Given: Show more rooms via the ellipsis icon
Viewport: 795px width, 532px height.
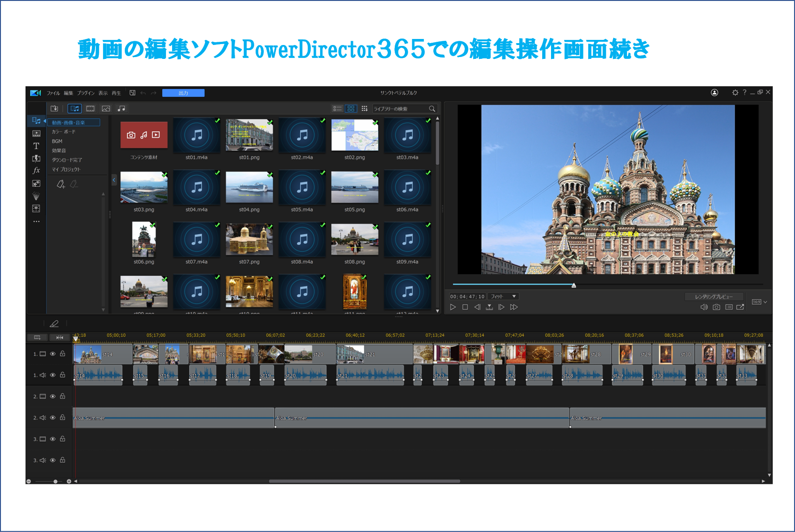Looking at the screenshot, I should (36, 222).
